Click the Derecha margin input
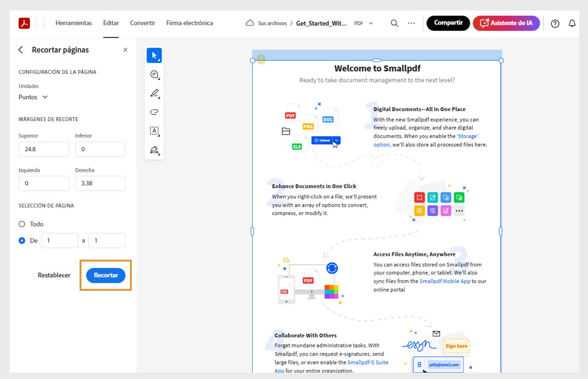 (100, 183)
